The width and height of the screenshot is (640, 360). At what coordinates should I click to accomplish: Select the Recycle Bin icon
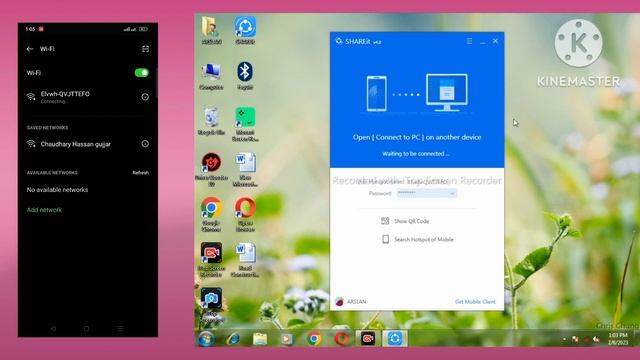tap(211, 121)
